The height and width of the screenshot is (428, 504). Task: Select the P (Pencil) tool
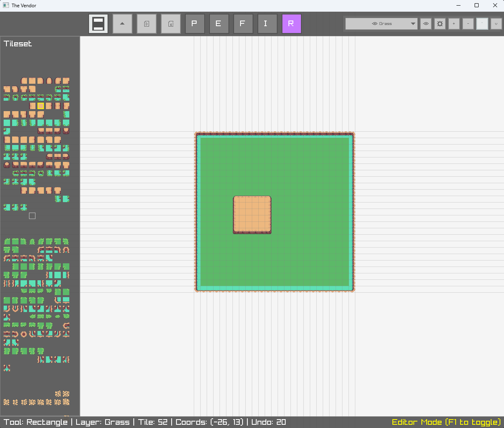pyautogui.click(x=195, y=24)
